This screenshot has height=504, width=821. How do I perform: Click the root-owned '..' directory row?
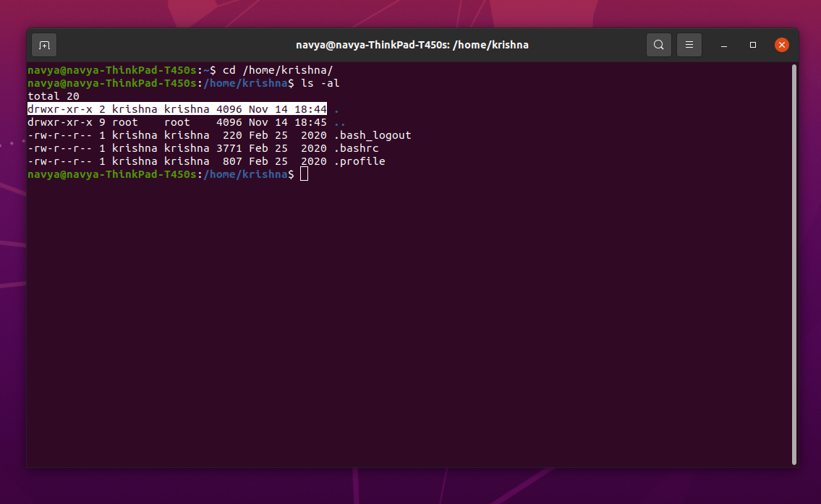click(x=187, y=122)
